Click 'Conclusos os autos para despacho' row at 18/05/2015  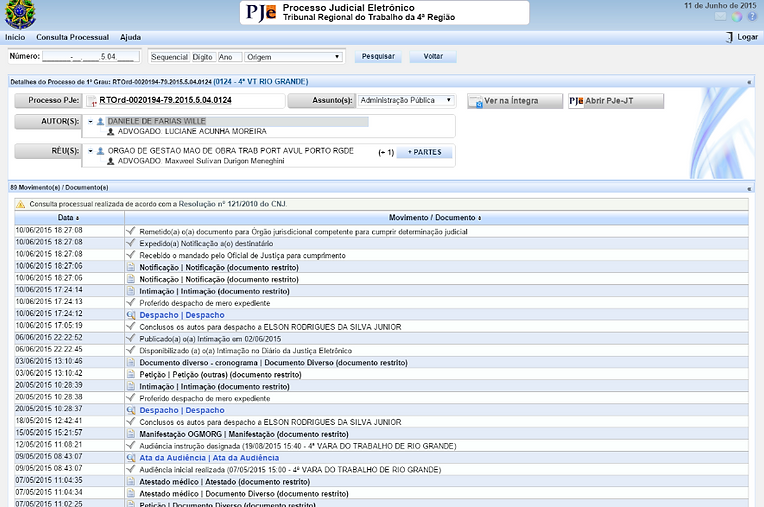click(x=270, y=422)
